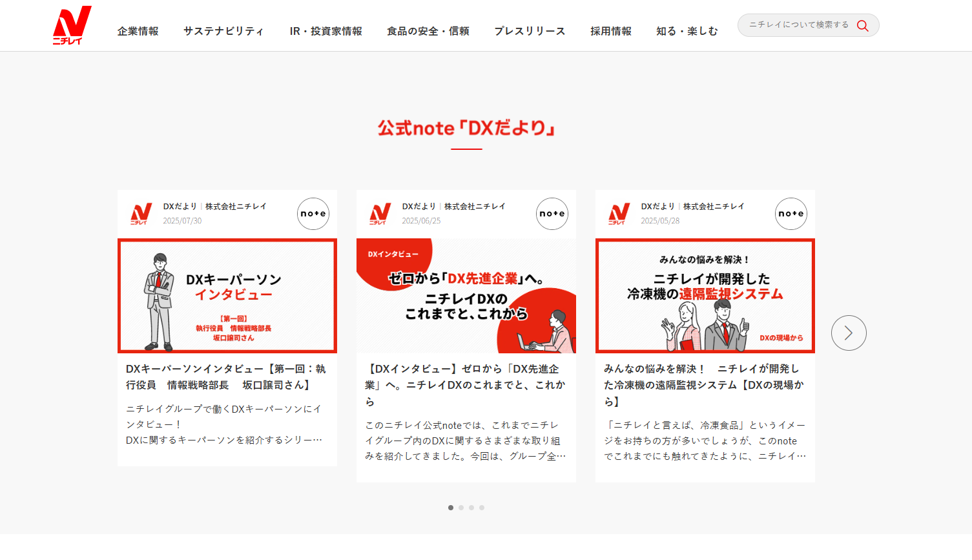Click the Nichirei logo in the header
This screenshot has width=972, height=560.
[72, 25]
